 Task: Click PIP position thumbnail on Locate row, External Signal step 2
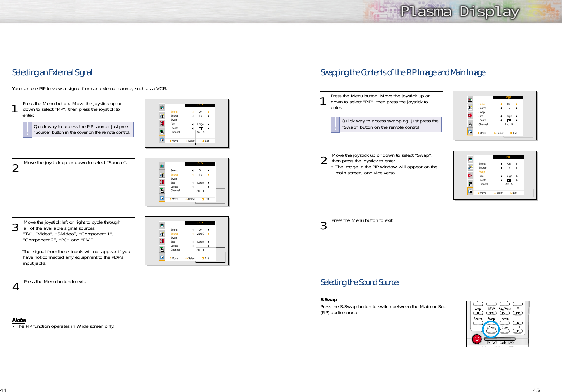pyautogui.click(x=201, y=187)
